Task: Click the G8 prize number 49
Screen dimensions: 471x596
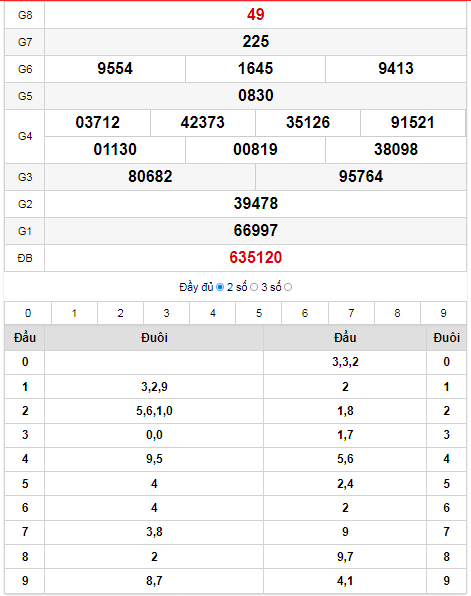Action: coord(255,14)
